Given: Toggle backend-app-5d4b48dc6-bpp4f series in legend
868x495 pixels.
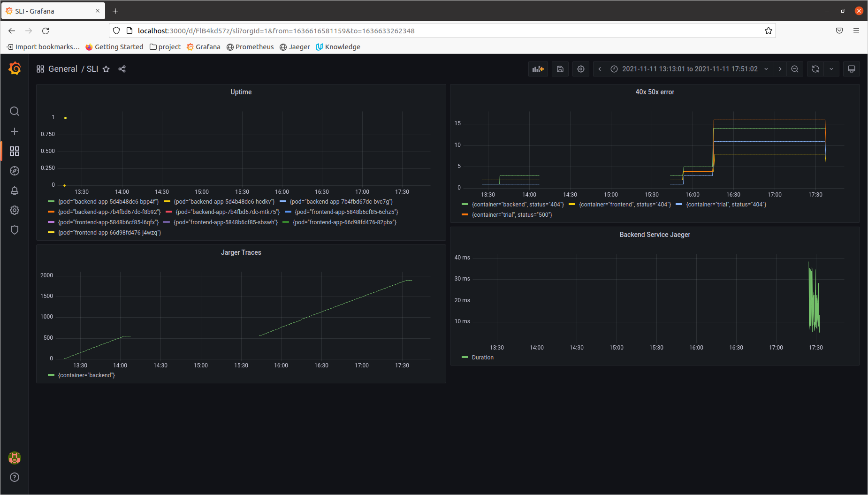Looking at the screenshot, I should point(108,202).
